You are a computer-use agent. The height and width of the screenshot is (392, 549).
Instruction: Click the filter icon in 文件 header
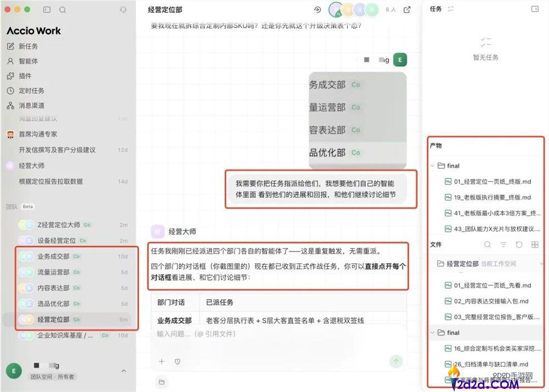pyautogui.click(x=503, y=245)
